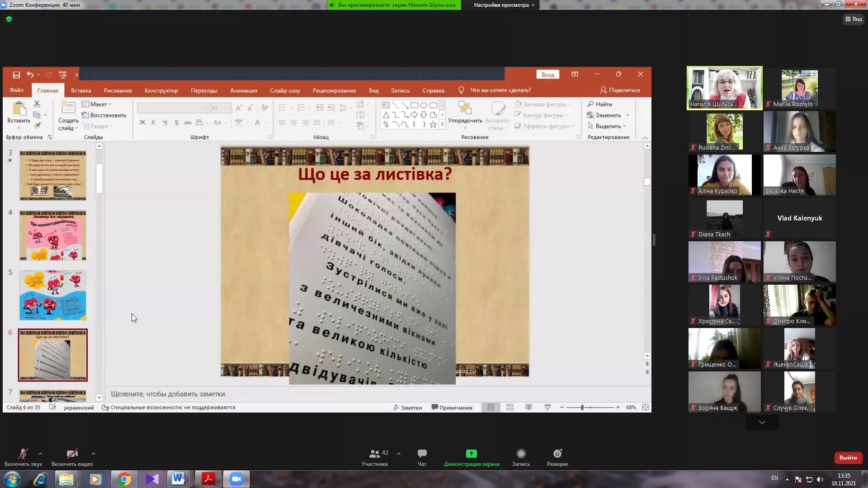Switch to slide sorter view icon
The width and height of the screenshot is (868, 488).
[510, 408]
